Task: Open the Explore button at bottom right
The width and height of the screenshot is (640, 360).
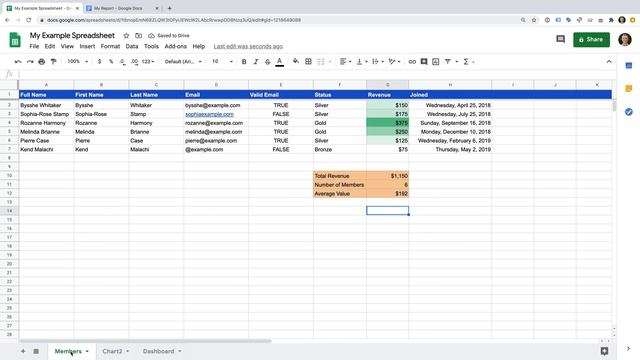Action: (604, 351)
